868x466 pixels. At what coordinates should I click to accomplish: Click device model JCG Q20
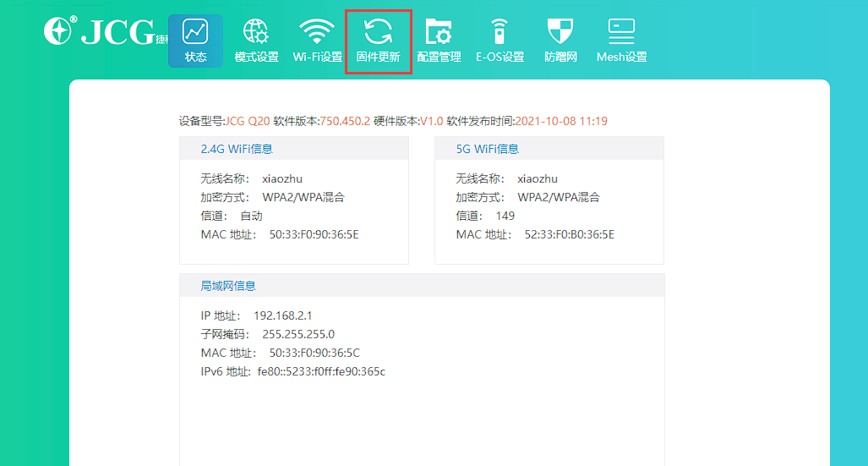[248, 121]
